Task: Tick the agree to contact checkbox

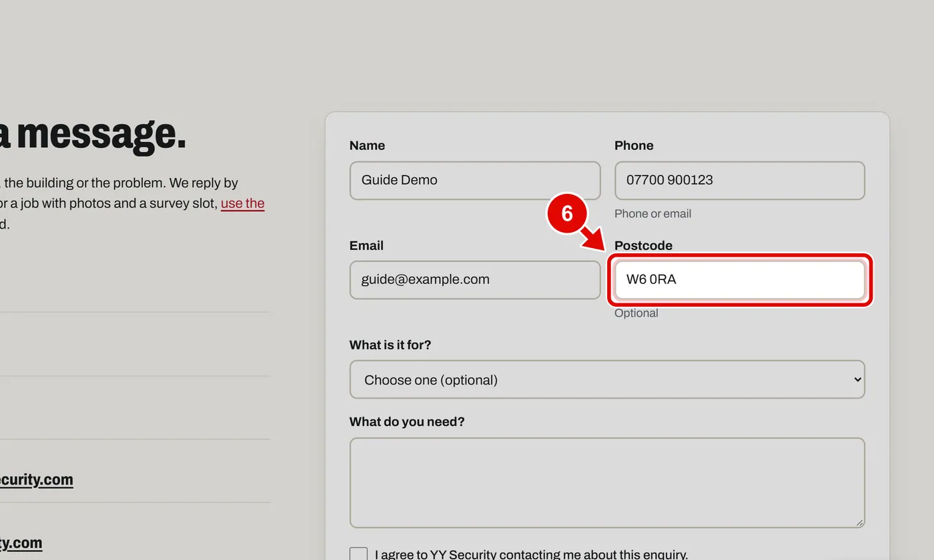Action: coord(358,555)
